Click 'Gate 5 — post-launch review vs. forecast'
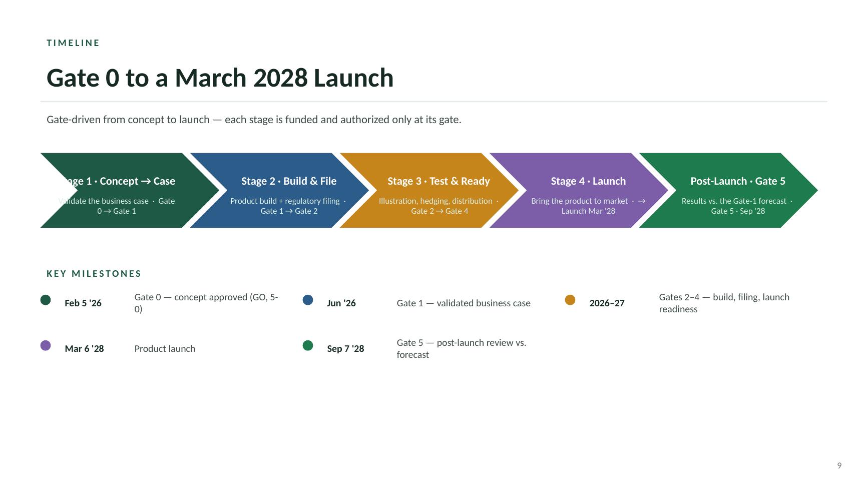The image size is (868, 488). point(462,349)
